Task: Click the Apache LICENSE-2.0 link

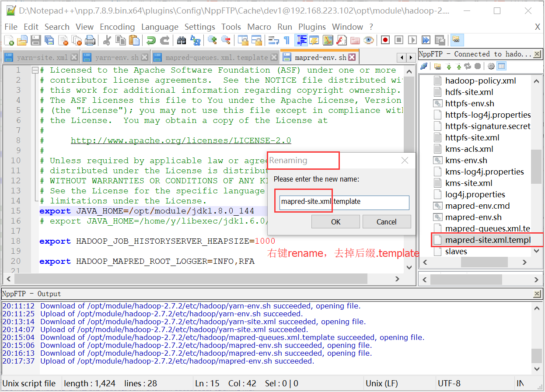Action: point(181,140)
